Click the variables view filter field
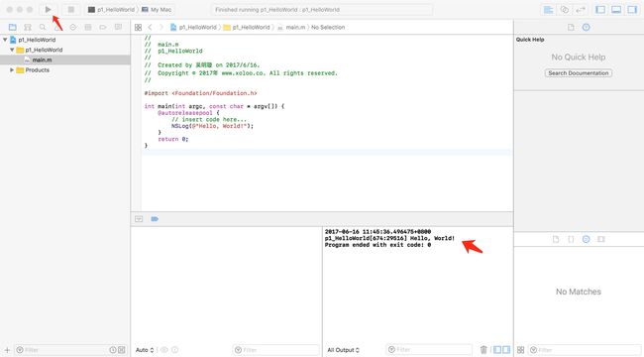Image resolution: width=644 pixels, height=357 pixels. (275, 350)
